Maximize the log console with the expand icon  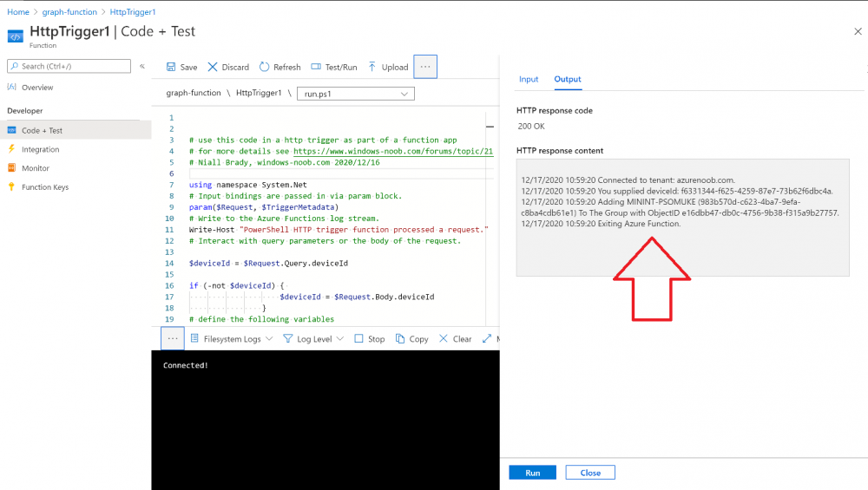pyautogui.click(x=487, y=338)
